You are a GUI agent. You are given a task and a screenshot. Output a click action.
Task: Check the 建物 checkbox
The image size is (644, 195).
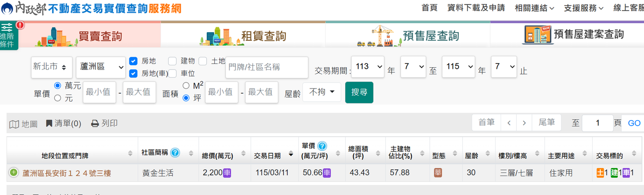click(172, 61)
